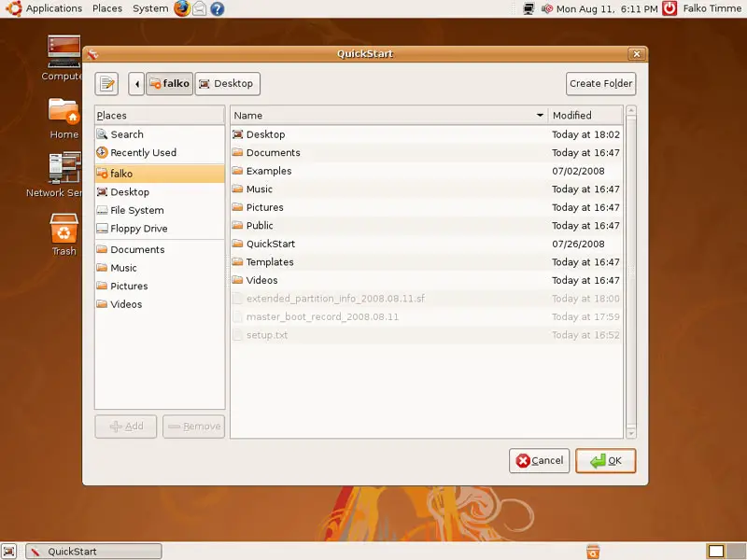This screenshot has height=560, width=747.
Task: Select File System in Places
Action: (x=160, y=210)
